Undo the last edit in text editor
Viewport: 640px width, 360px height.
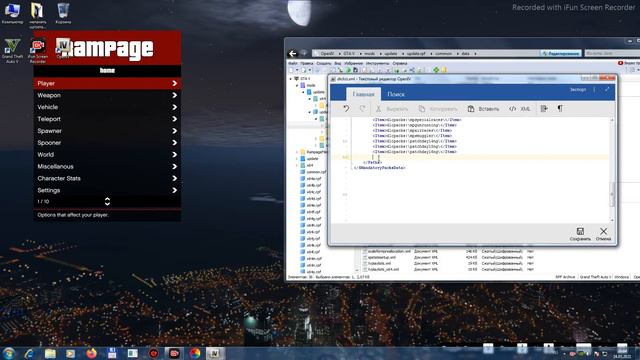point(346,109)
